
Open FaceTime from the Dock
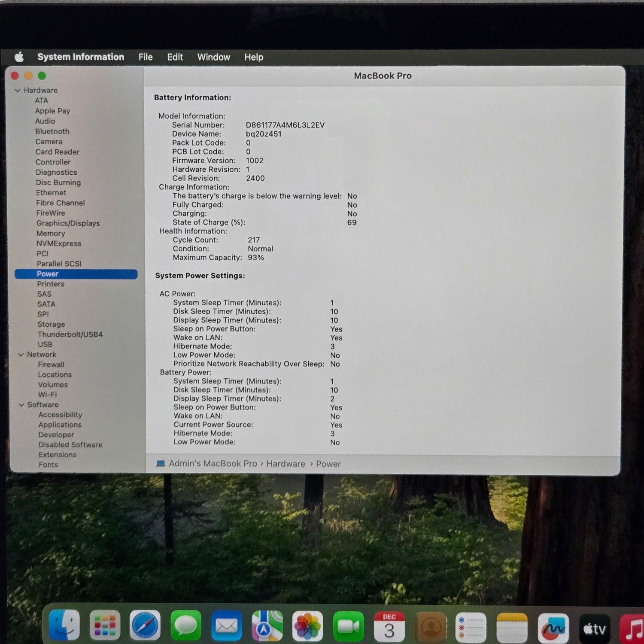point(348,626)
